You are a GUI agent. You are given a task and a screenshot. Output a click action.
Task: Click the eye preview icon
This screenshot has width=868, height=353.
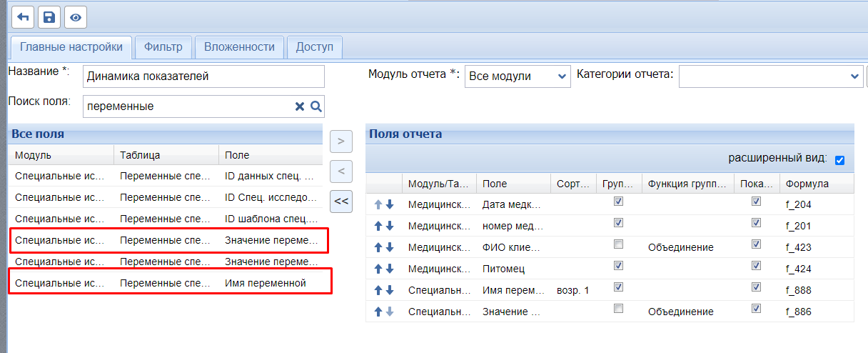[75, 17]
